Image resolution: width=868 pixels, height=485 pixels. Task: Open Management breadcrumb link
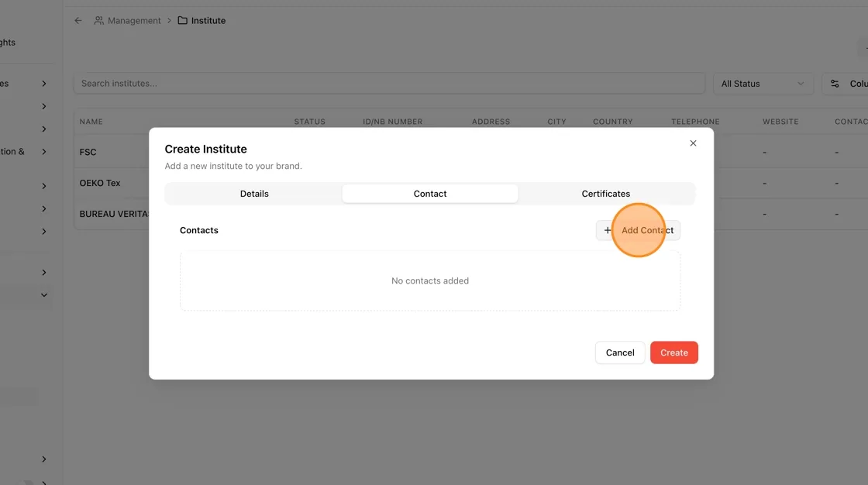pos(134,20)
